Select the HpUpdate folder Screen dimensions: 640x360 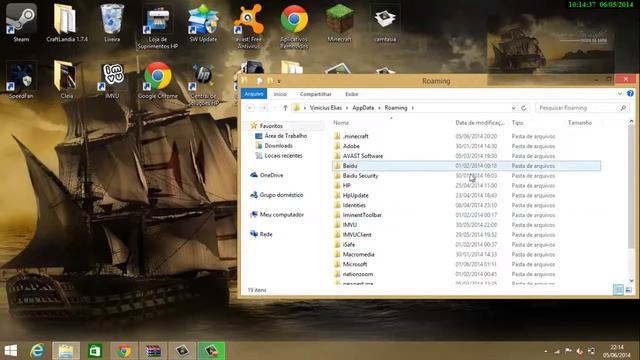coord(466,195)
